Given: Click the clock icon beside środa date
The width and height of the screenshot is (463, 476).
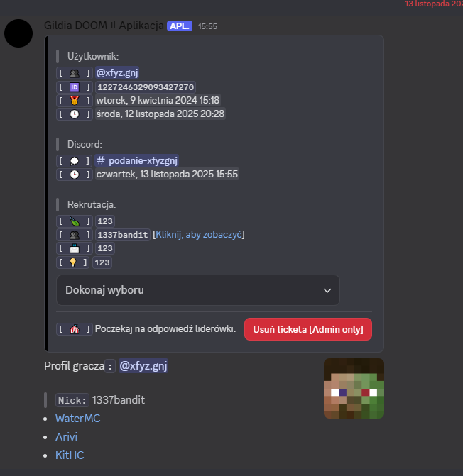Looking at the screenshot, I should pos(75,114).
